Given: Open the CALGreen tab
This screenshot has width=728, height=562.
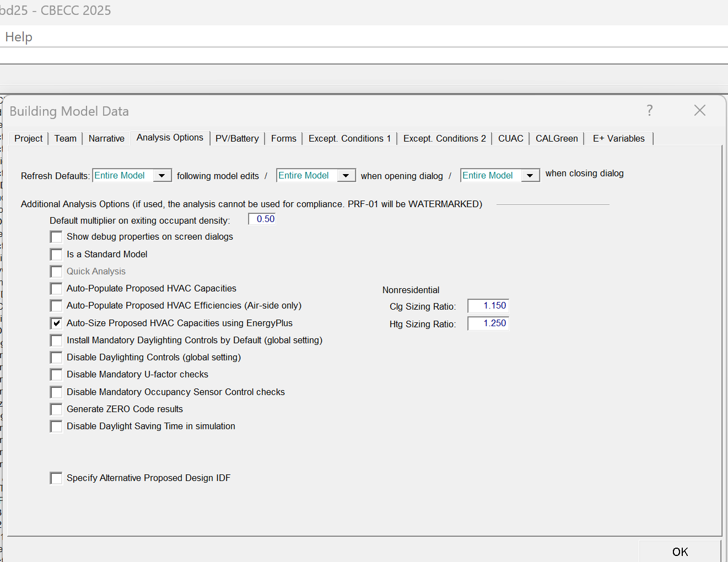Looking at the screenshot, I should [x=557, y=139].
